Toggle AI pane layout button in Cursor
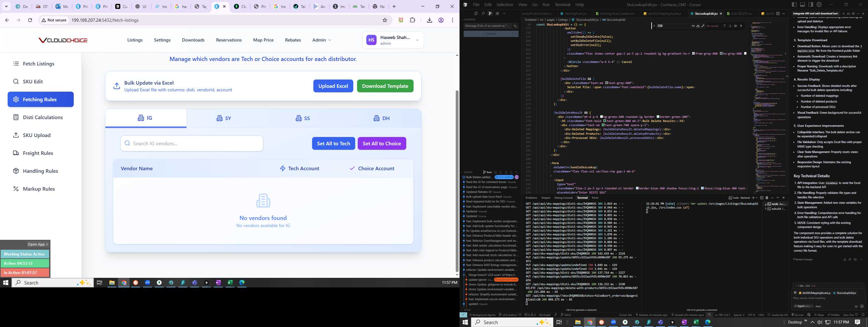This screenshot has height=327, width=868. [x=811, y=4]
